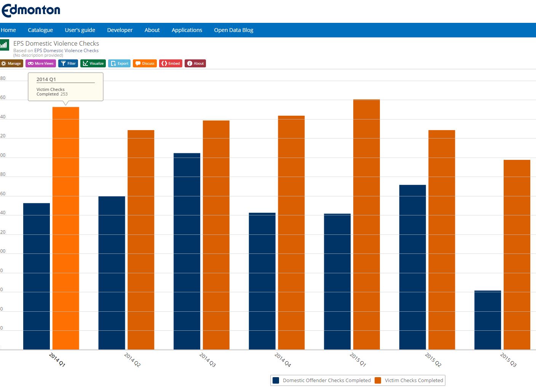Screen dimensions: 536x392
Task: Click the Embed code button
Action: pos(171,64)
